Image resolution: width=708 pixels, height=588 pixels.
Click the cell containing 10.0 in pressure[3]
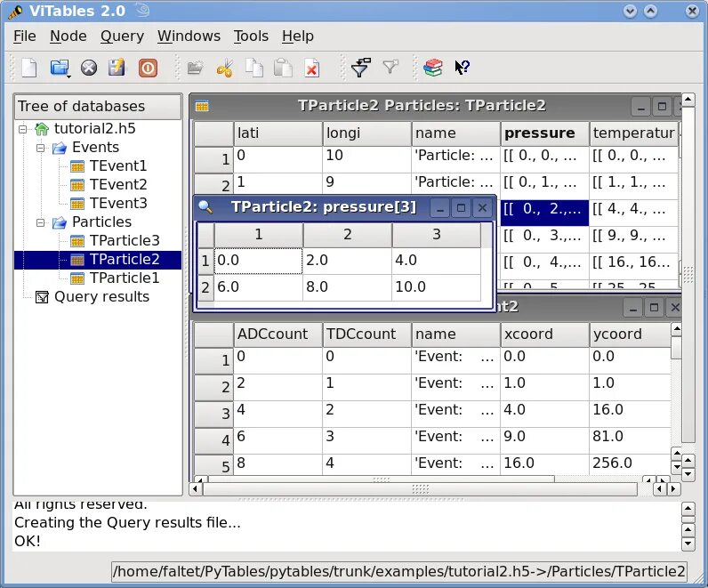pos(436,287)
